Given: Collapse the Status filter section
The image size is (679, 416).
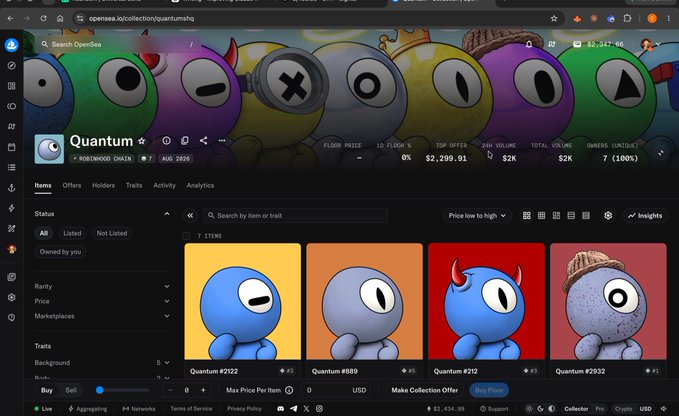Looking at the screenshot, I should click(167, 214).
